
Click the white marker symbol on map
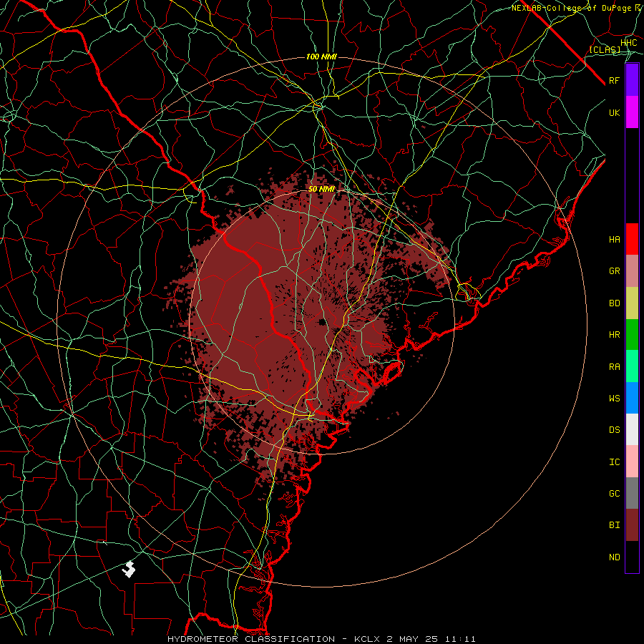tap(129, 570)
